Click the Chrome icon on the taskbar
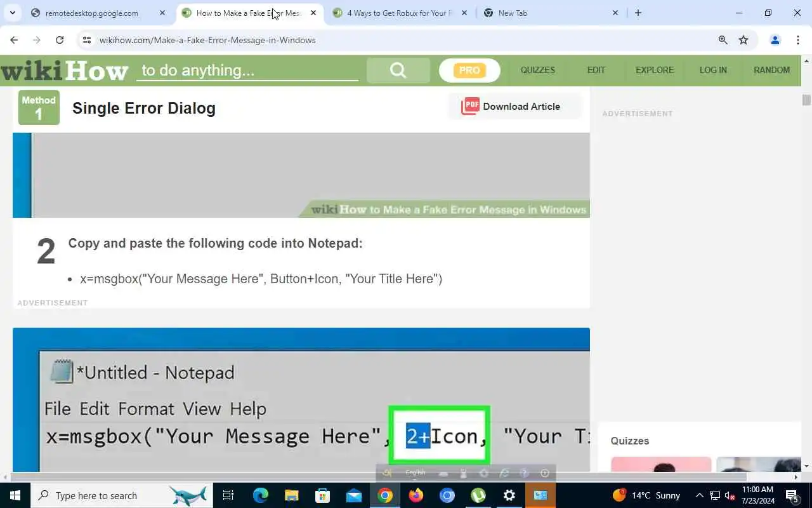812x508 pixels. click(x=385, y=495)
